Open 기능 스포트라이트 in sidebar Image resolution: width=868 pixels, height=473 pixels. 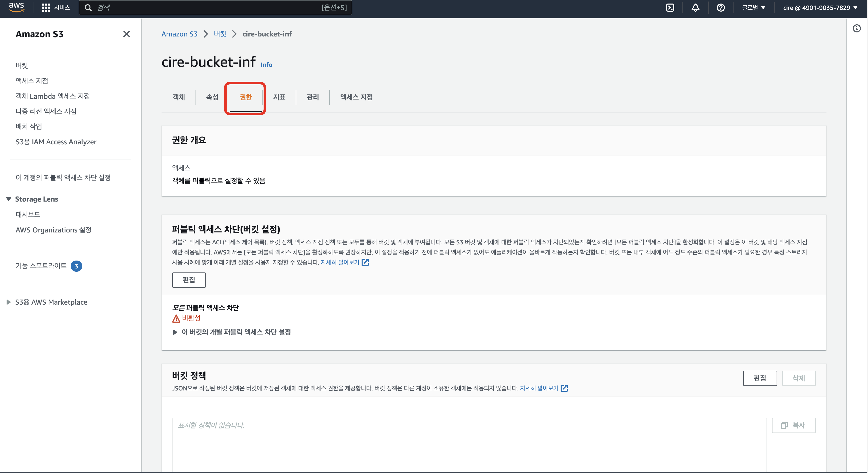pos(41,266)
